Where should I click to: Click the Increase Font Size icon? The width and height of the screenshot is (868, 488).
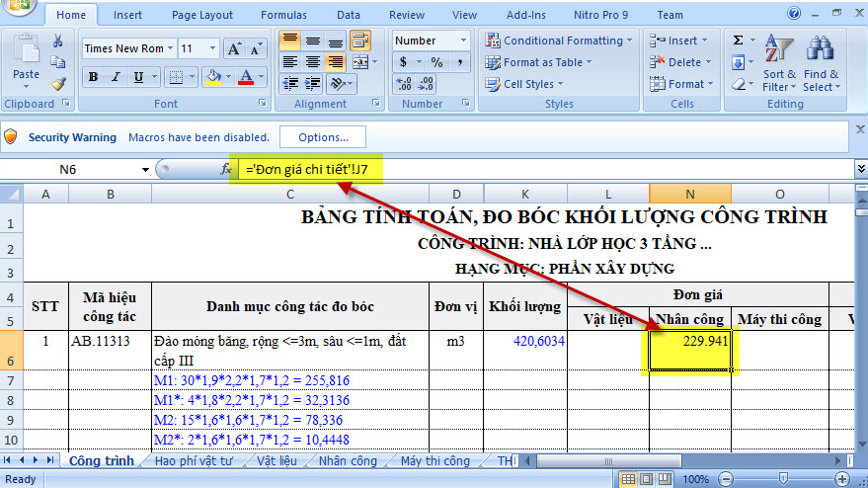(x=233, y=48)
